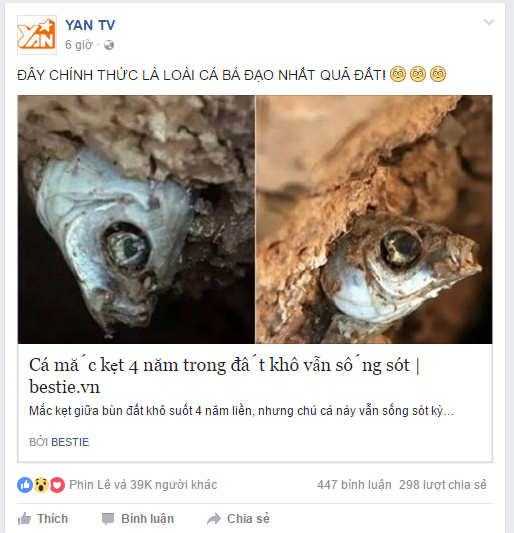The width and height of the screenshot is (514, 533).
Task: Open the left fish photo thumbnail
Action: tap(136, 219)
